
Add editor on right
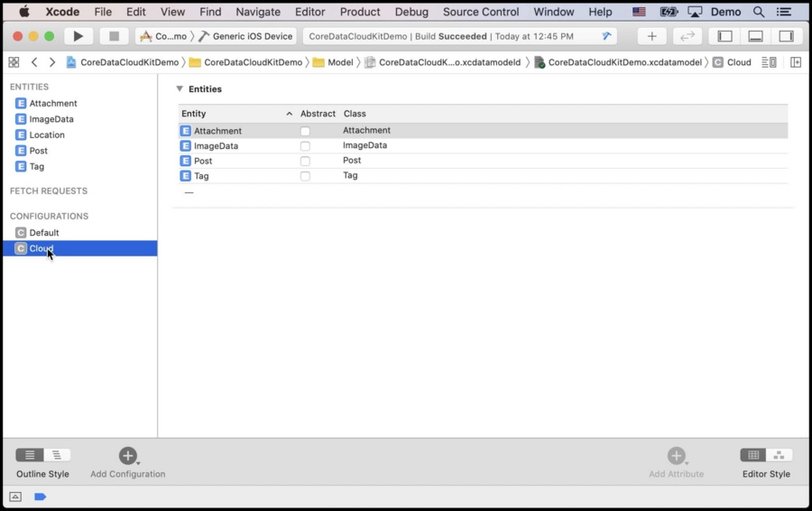point(796,62)
